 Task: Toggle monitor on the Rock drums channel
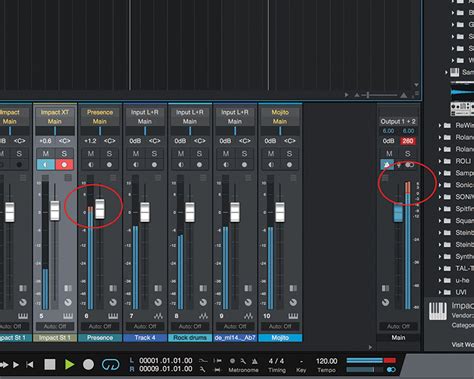tap(181, 165)
